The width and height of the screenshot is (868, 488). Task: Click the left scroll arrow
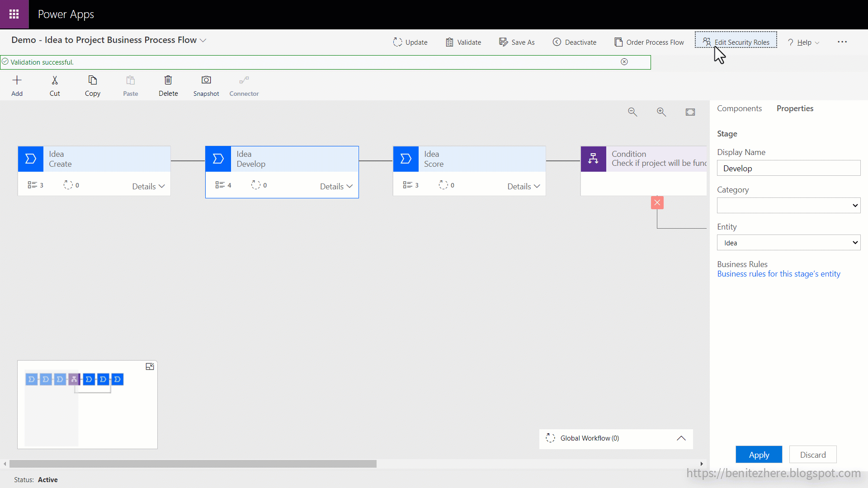coord(5,464)
